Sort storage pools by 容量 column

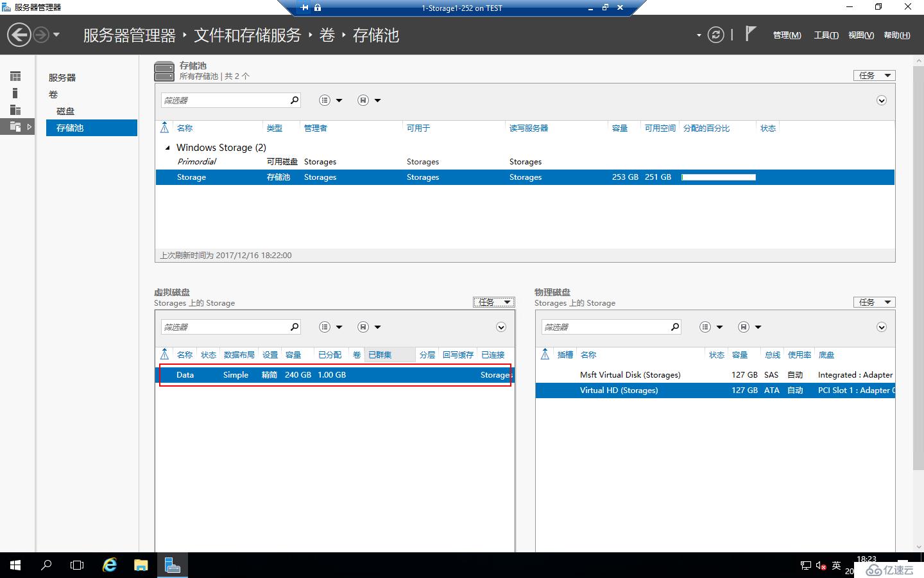point(620,128)
